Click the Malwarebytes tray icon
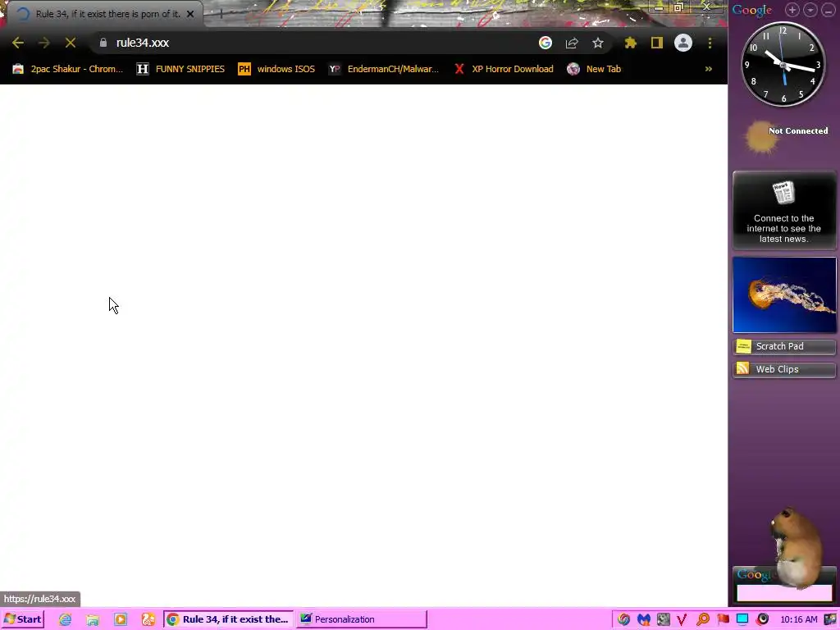The image size is (840, 630). point(643,619)
